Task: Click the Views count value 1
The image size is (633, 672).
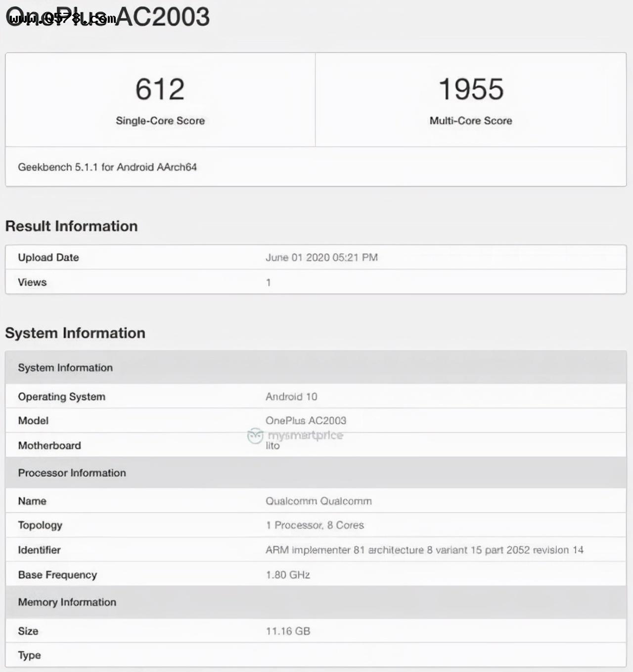Action: tap(268, 283)
